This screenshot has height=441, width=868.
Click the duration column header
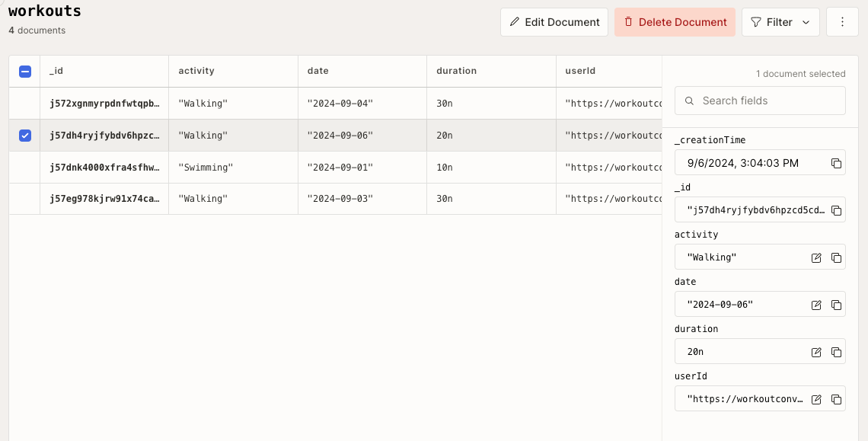491,71
